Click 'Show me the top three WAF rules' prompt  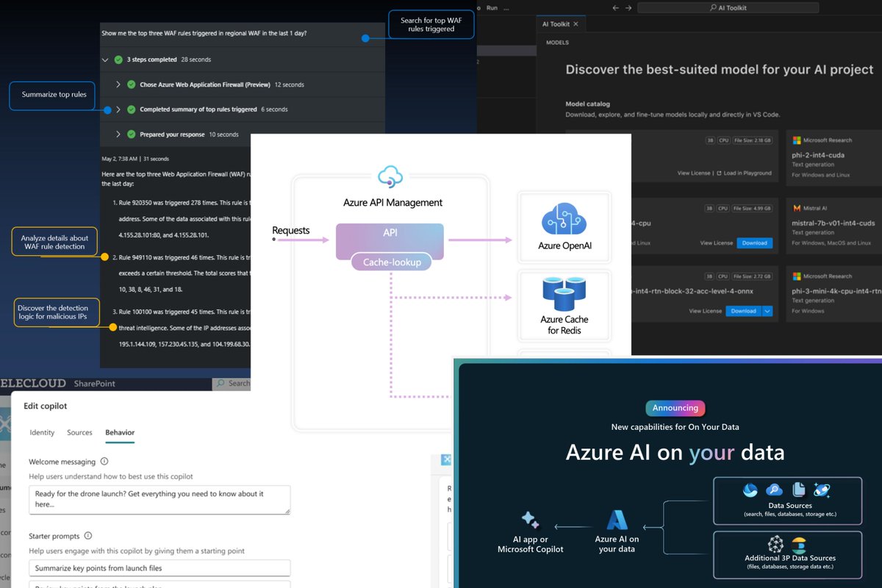[204, 33]
